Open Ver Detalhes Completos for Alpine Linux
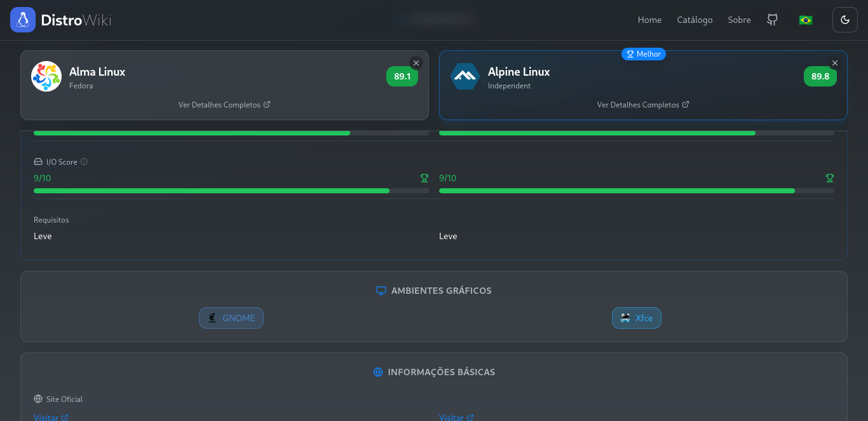The height and width of the screenshot is (421, 868). point(643,104)
